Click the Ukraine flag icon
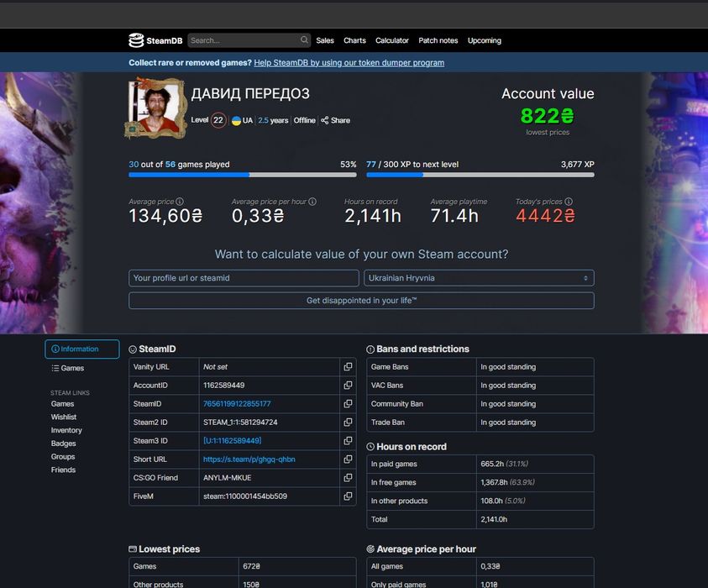This screenshot has width=708, height=588. click(236, 121)
